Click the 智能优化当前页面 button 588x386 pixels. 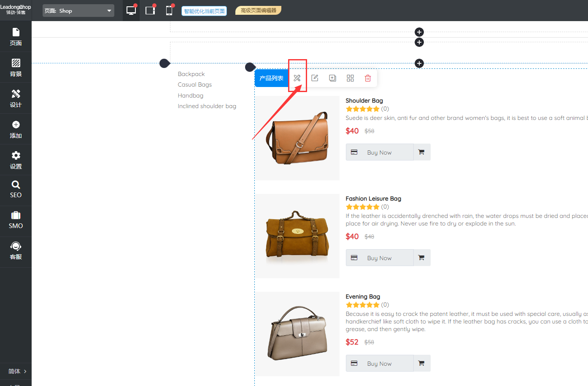(x=204, y=11)
